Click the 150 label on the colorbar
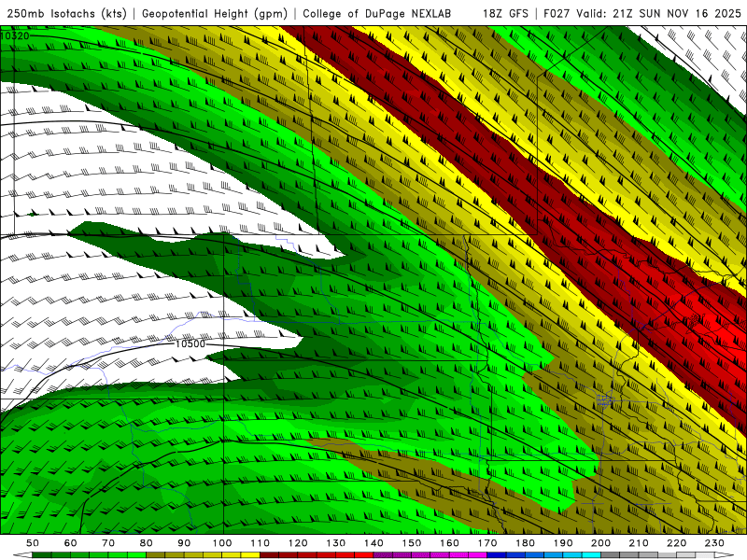 point(411,543)
